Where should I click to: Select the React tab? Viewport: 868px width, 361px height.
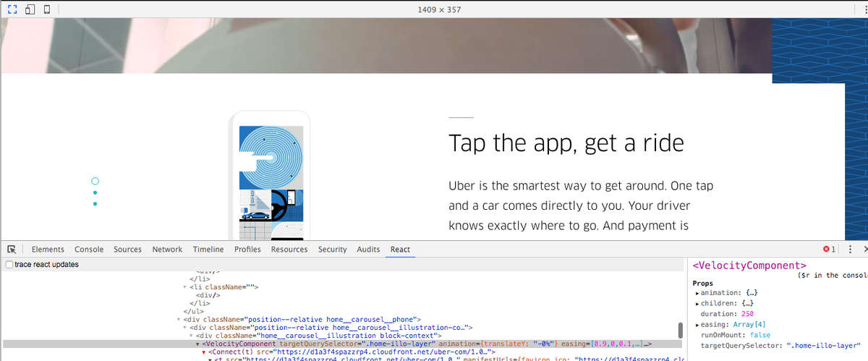tap(400, 250)
